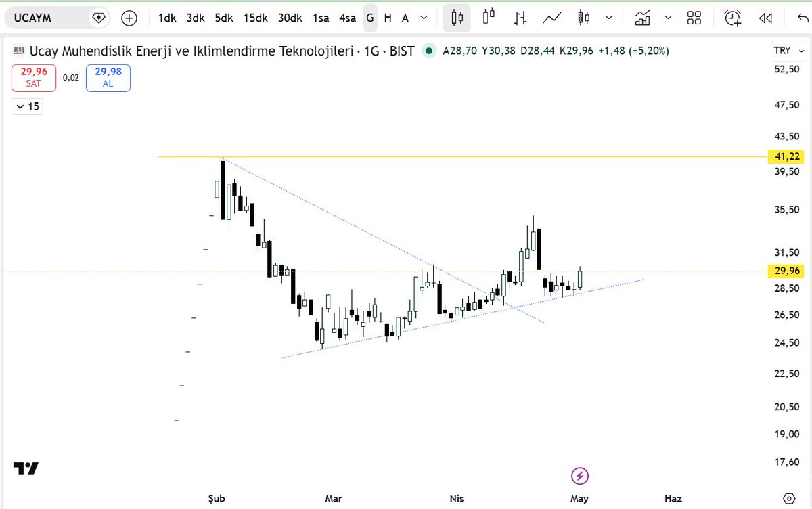Open the UCAYM symbol search box
This screenshot has width=812, height=509.
57,18
